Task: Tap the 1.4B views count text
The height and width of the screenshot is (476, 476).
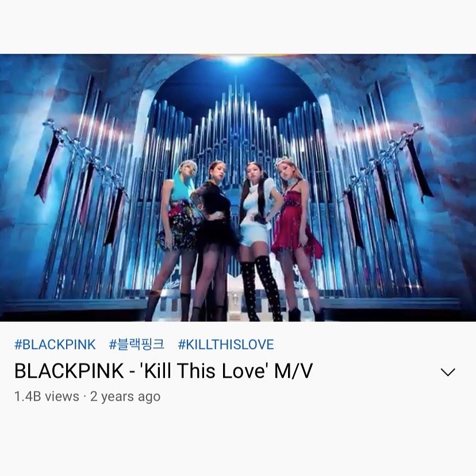Action: [47, 397]
